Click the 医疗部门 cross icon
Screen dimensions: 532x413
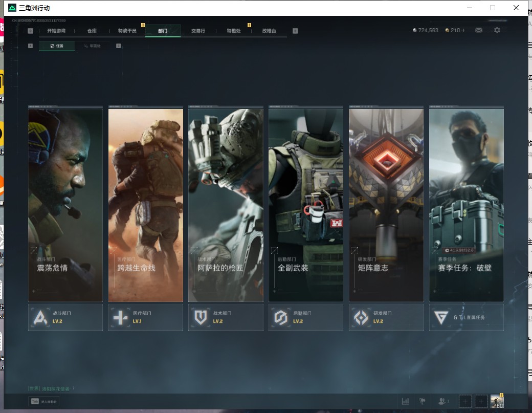120,318
